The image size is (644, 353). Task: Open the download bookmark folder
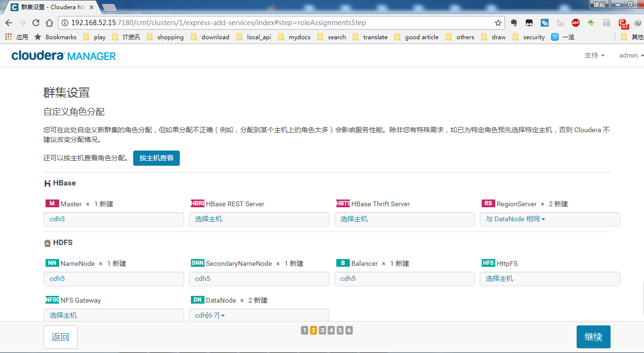210,37
